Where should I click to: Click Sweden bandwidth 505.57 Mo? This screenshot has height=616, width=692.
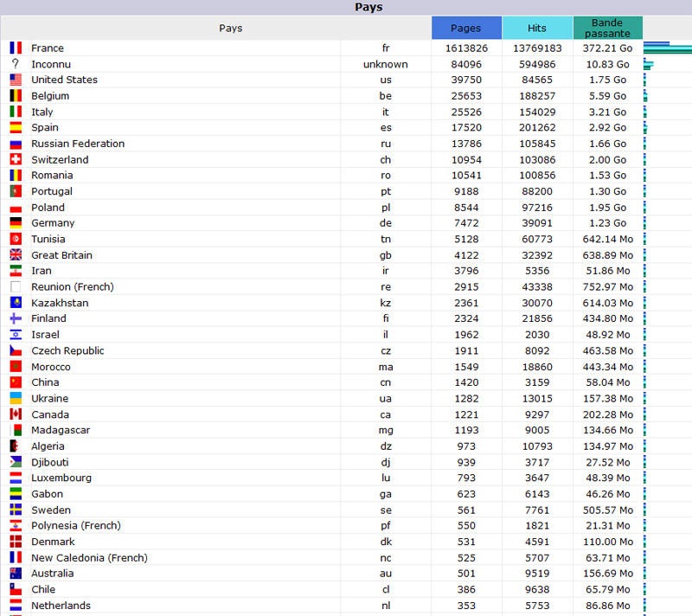(608, 510)
